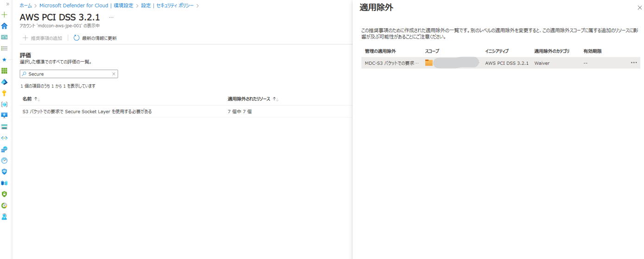Open the blue diamond Azure Active Directory icon
The image size is (644, 259).
pos(4,82)
